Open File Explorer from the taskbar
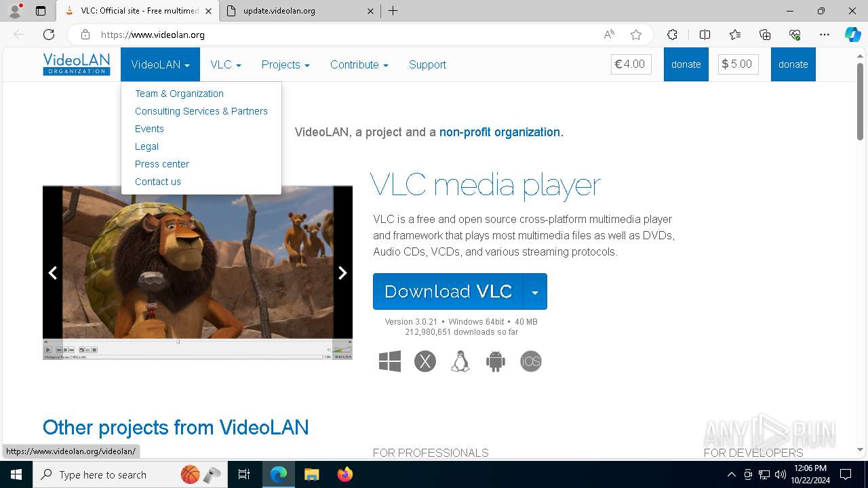The image size is (868, 488). coord(311,474)
